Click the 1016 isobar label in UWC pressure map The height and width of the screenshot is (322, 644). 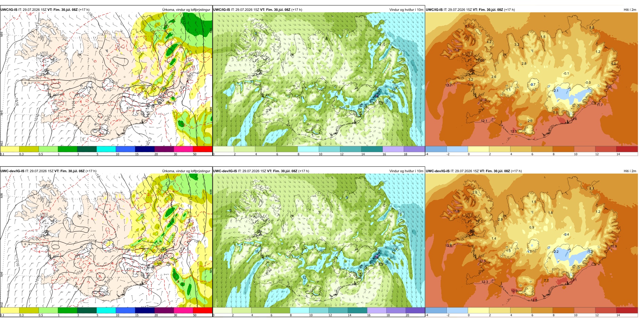(92, 79)
